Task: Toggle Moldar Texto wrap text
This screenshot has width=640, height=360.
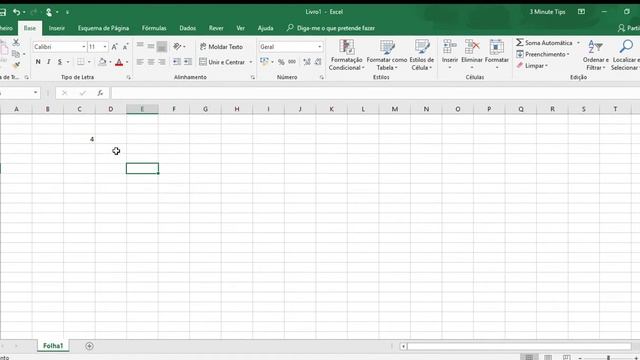Action: click(x=221, y=47)
